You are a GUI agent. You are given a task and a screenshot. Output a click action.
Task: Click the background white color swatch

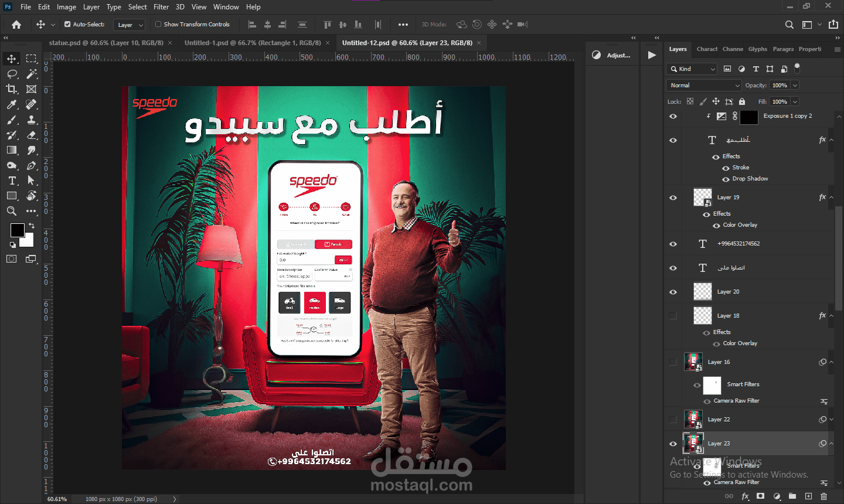[x=28, y=241]
